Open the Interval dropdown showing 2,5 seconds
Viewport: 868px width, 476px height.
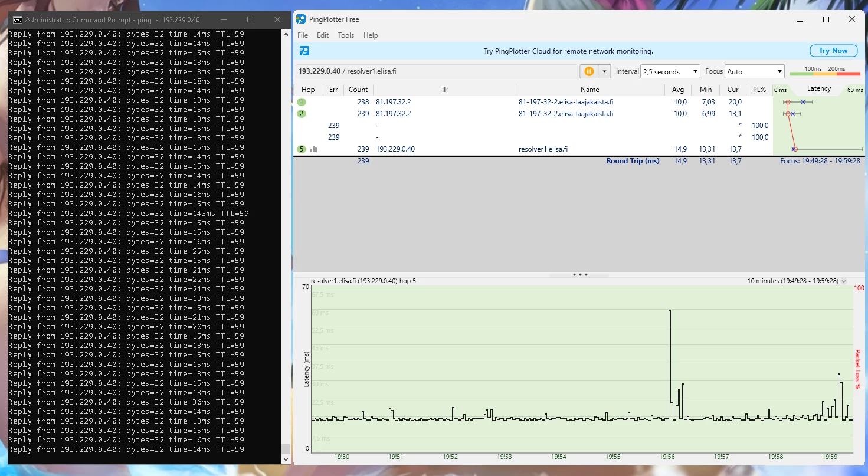670,71
